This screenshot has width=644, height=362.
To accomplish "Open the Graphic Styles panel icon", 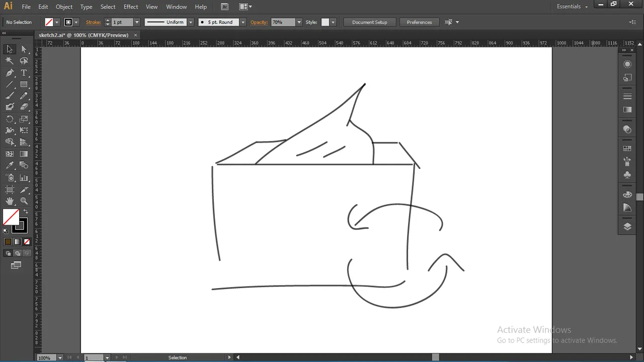I will click(x=627, y=77).
